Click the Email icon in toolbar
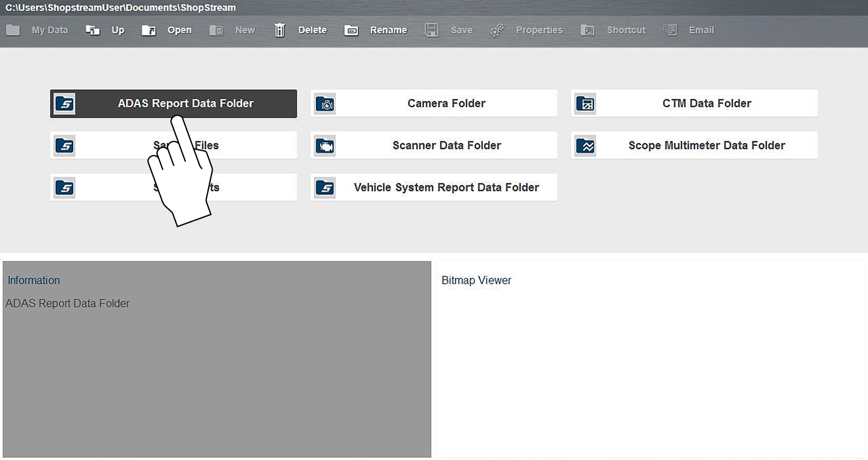This screenshot has height=460, width=868. coord(670,30)
